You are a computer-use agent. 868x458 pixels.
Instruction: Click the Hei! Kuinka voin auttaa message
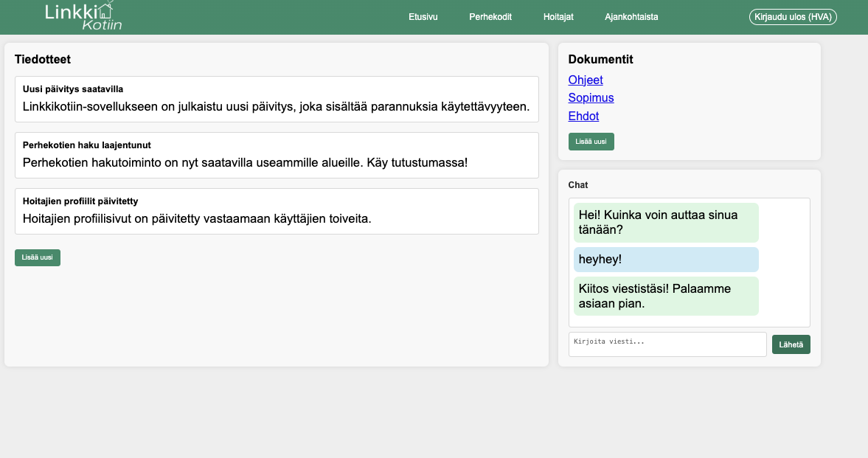(666, 223)
